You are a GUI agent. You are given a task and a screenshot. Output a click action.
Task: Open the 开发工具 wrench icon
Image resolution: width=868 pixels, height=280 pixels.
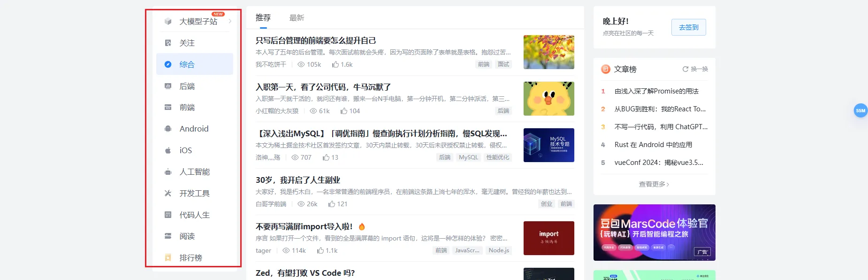coord(168,193)
